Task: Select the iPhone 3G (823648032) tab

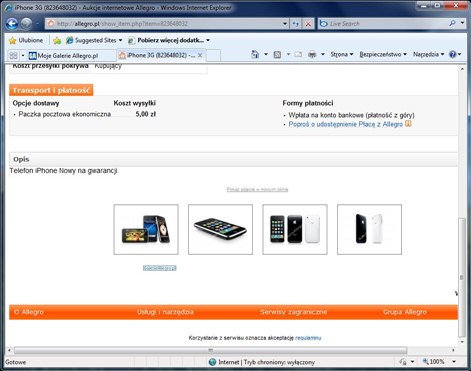Action: pyautogui.click(x=157, y=55)
